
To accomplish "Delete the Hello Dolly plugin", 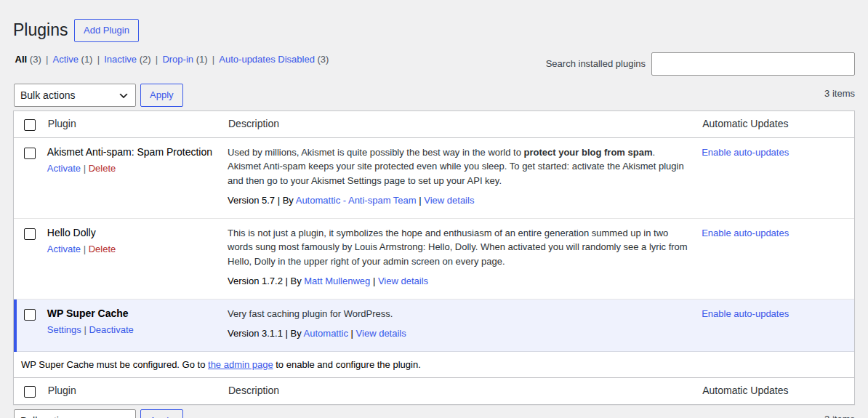I will [x=102, y=249].
